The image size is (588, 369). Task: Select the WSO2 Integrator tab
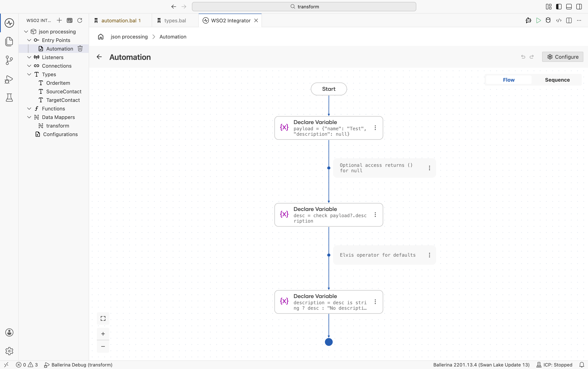coord(231,20)
